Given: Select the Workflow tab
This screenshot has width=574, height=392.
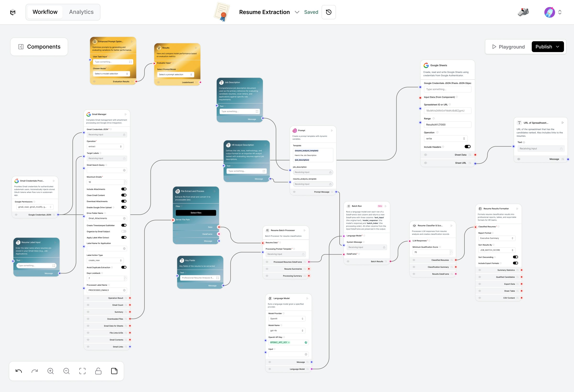Looking at the screenshot, I should (x=45, y=12).
